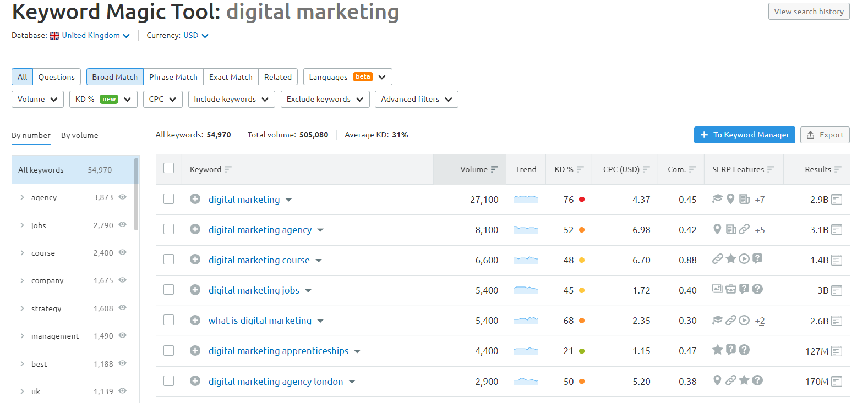
Task: Sort by CPC (USD) column sort icon
Action: 646,169
